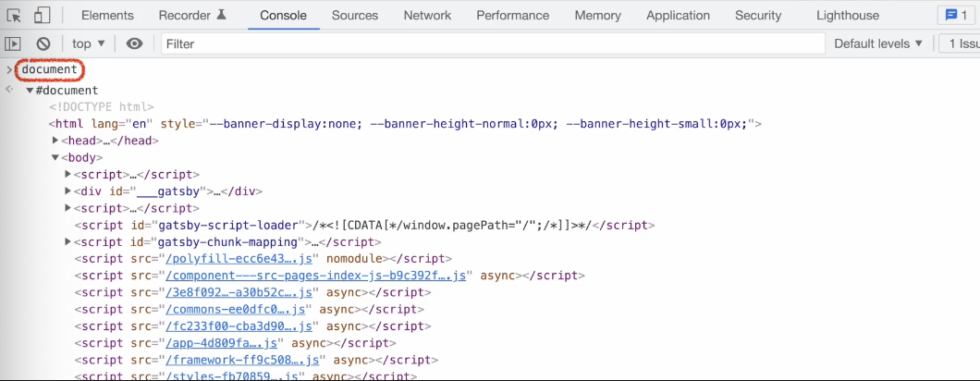
Task: Click the Recorder flask icon
Action: tap(221, 15)
